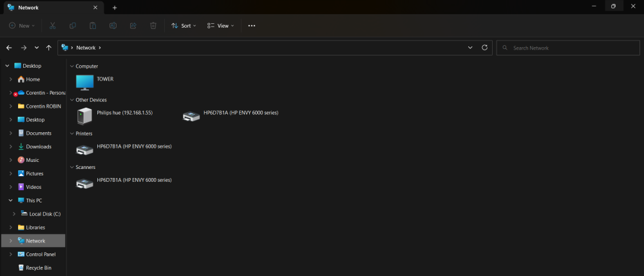Expand the Documents tree node
644x276 pixels.
point(10,133)
